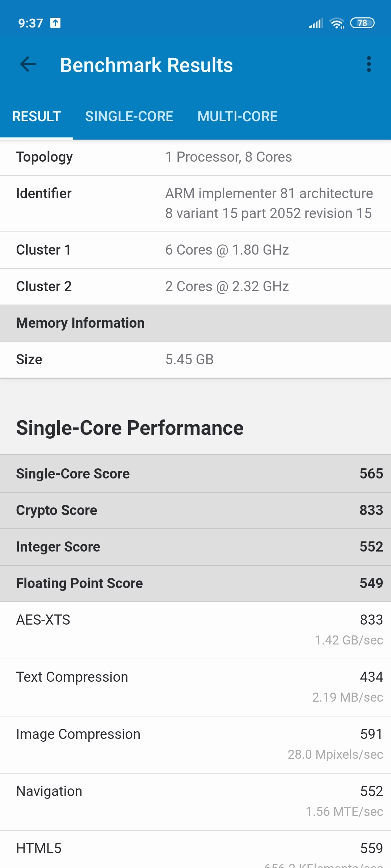Tap the Wi-Fi status icon
The image size is (391, 868).
[x=337, y=23]
